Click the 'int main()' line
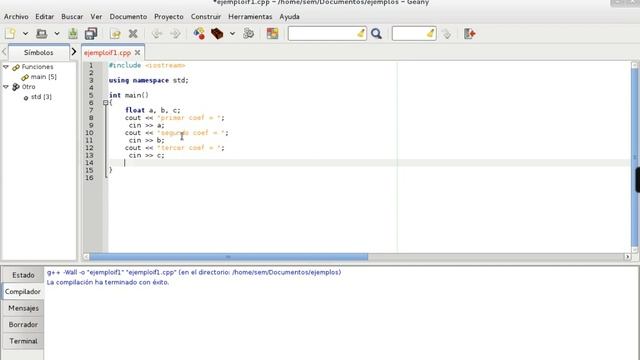Screen dimensions: 640x360 129,95
